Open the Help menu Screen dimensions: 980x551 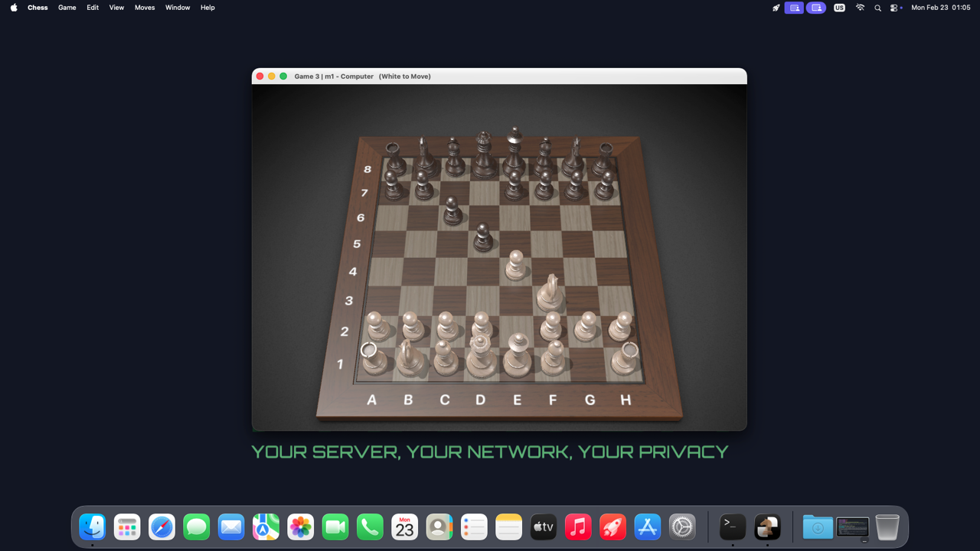(207, 8)
